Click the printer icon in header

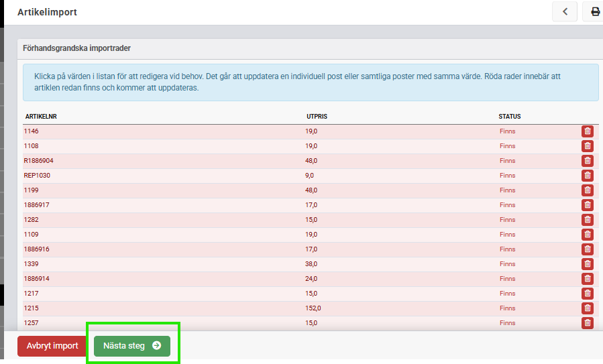point(594,11)
